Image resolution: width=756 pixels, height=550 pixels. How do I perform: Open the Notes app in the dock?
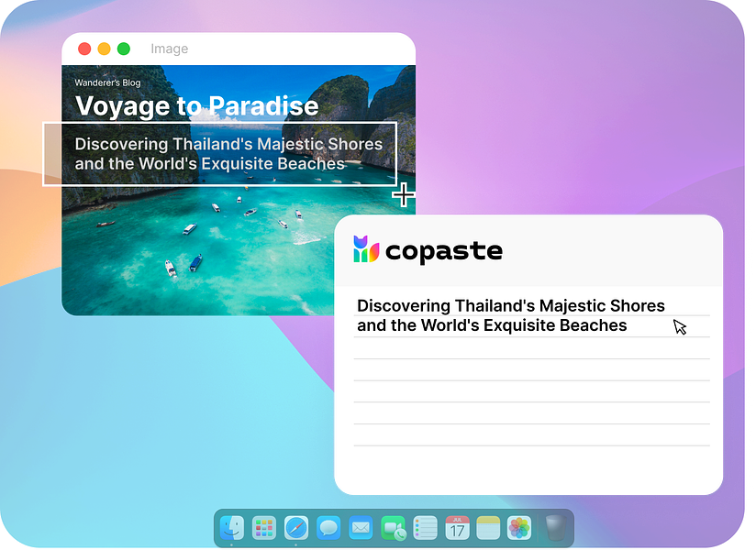pos(487,528)
